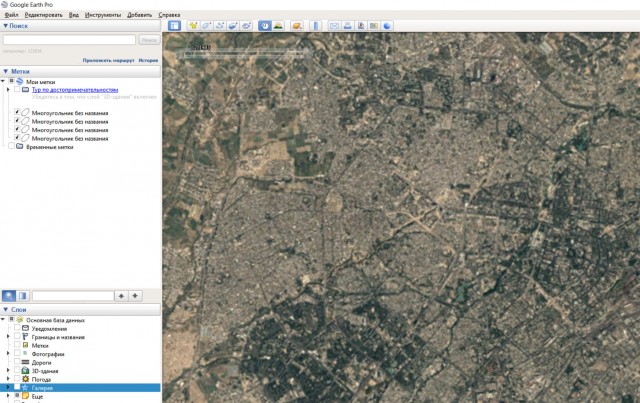640x403 pixels.
Task: Collapse the Основная база данных node
Action: pyautogui.click(x=3, y=319)
